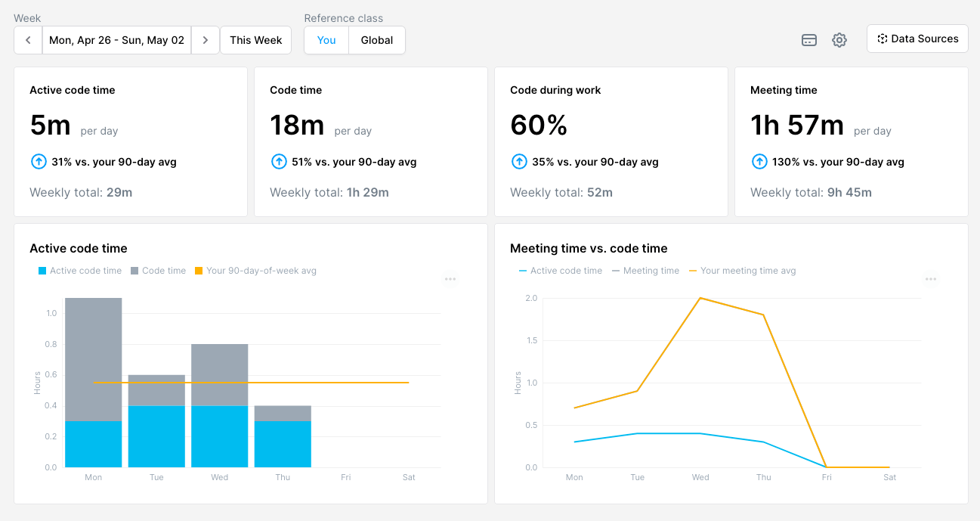This screenshot has width=980, height=521.
Task: Click the trend arrow on Meeting time card
Action: point(759,161)
